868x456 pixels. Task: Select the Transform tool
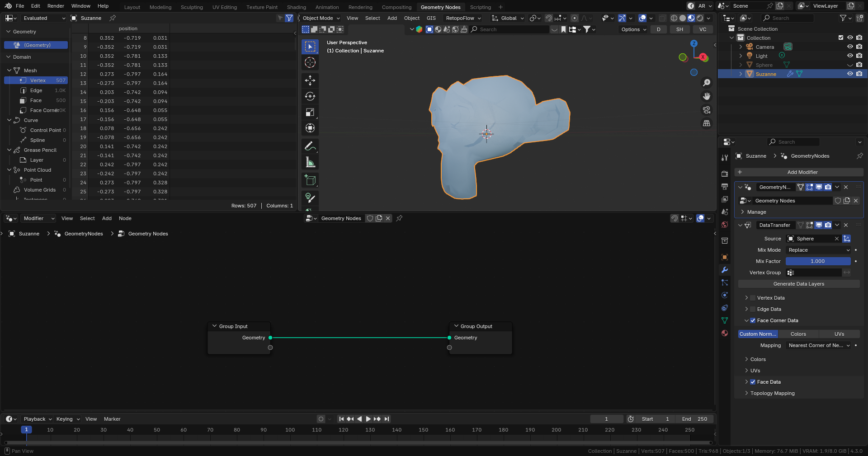310,128
